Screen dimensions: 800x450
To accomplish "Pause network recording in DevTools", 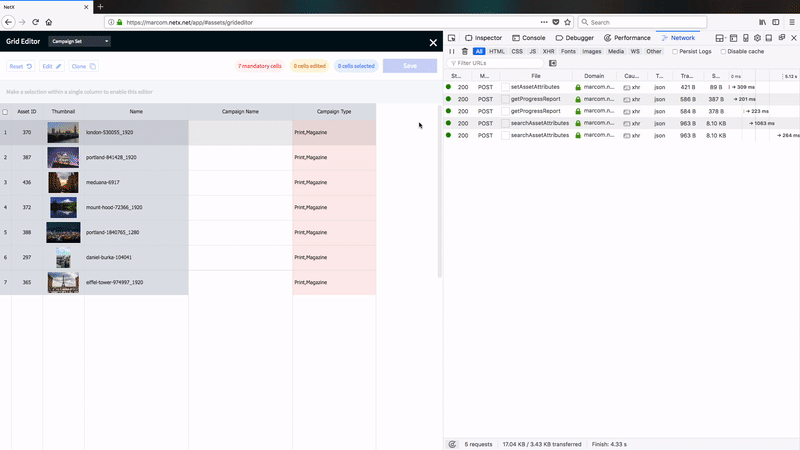I will [452, 51].
